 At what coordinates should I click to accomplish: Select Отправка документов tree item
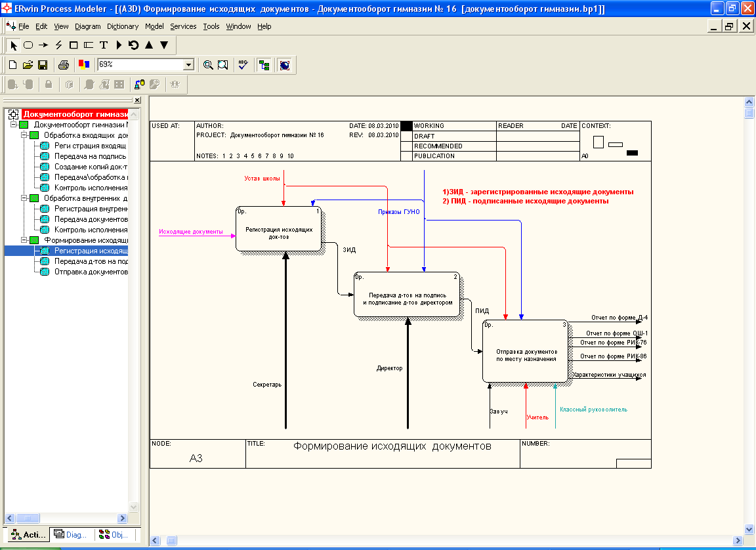click(x=91, y=272)
